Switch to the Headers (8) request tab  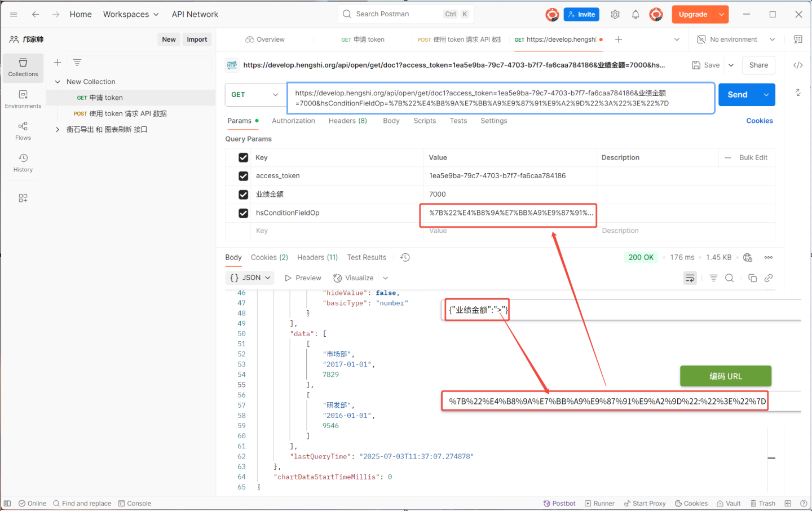click(x=347, y=121)
